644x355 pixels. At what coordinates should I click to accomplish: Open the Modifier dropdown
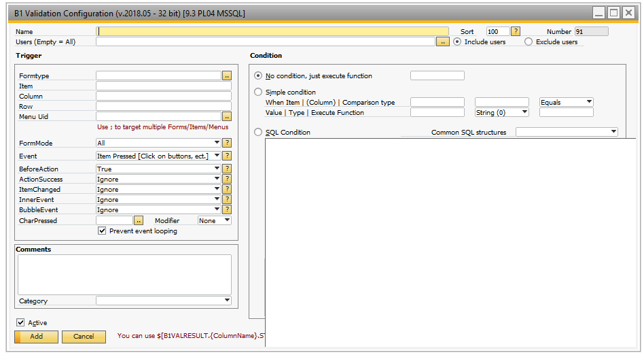tap(227, 220)
